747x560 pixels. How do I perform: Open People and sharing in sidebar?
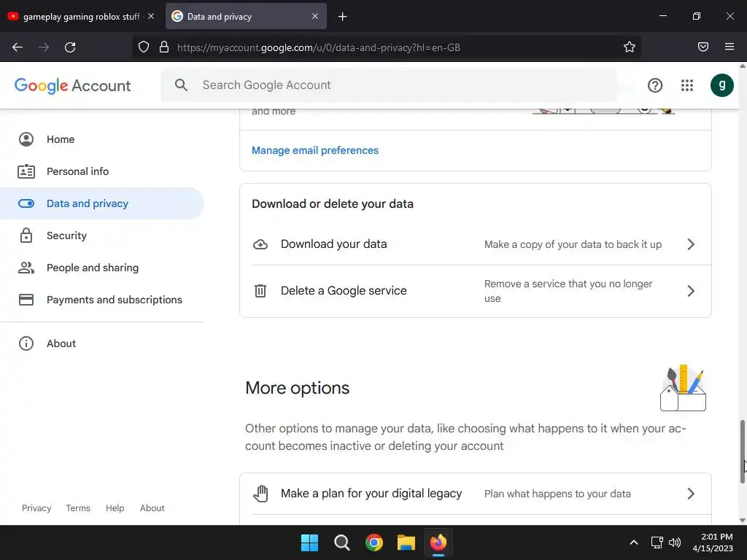pos(102,268)
